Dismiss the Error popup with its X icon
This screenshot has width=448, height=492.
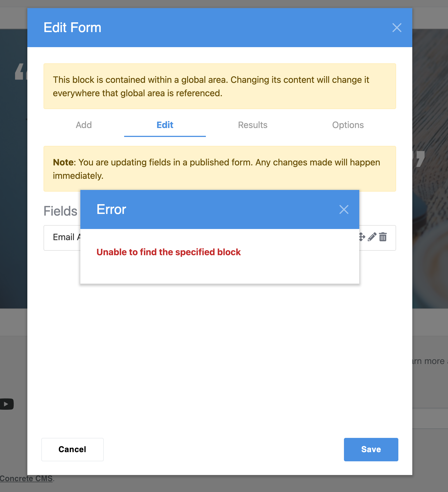point(344,209)
